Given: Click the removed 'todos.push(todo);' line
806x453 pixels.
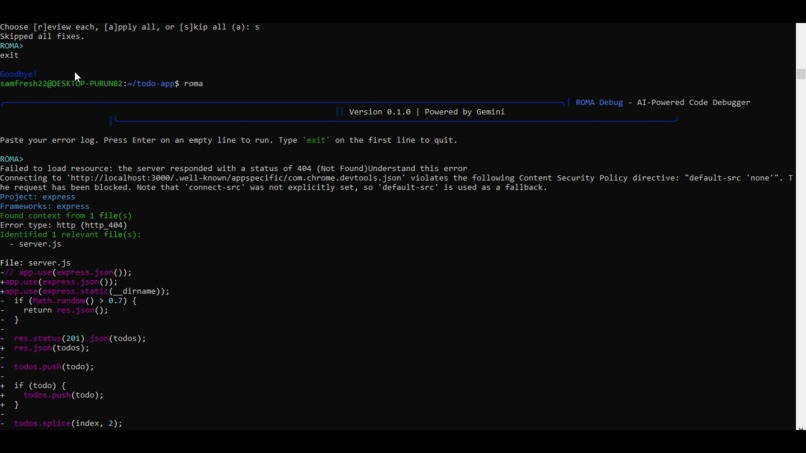Looking at the screenshot, I should pyautogui.click(x=47, y=367).
